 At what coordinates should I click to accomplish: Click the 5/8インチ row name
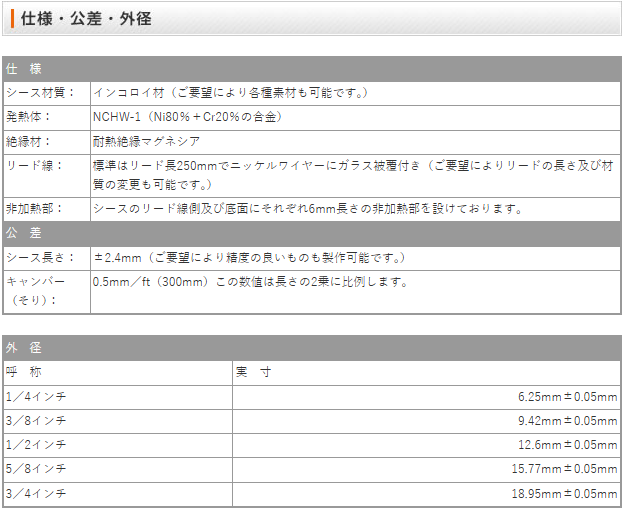(x=36, y=468)
